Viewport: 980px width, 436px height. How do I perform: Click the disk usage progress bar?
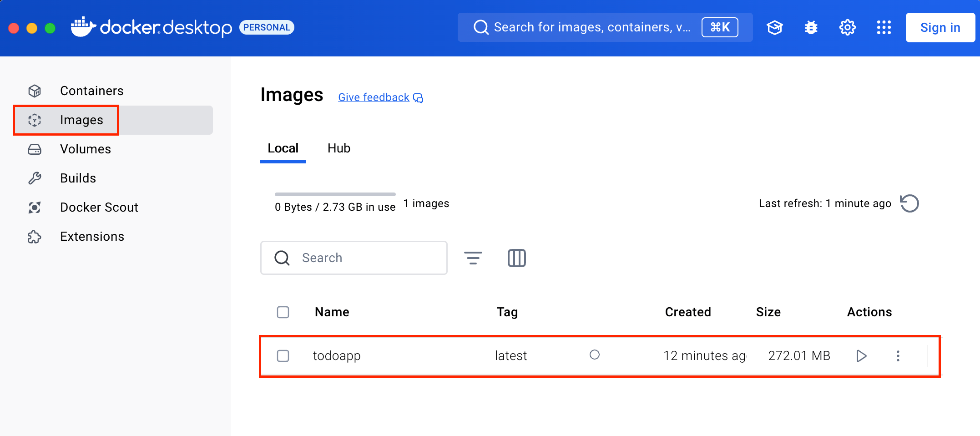(335, 194)
